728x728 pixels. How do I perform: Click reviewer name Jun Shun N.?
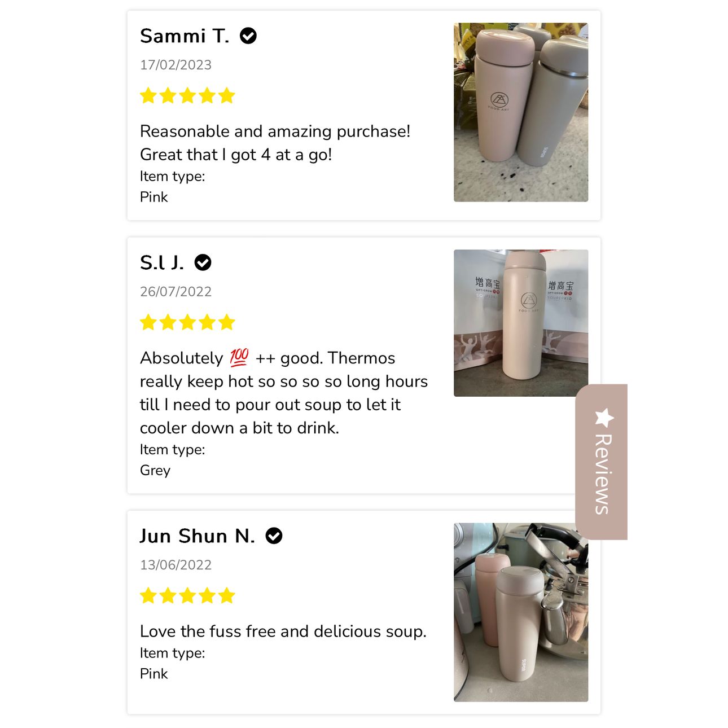[x=198, y=536]
